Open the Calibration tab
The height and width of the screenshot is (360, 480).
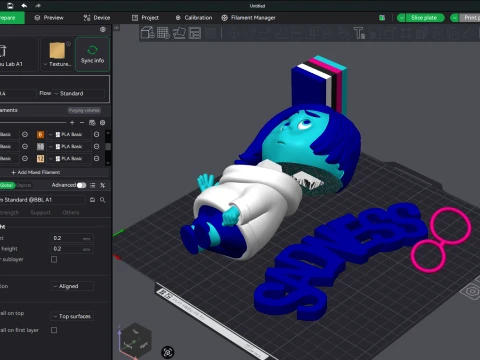tap(194, 18)
